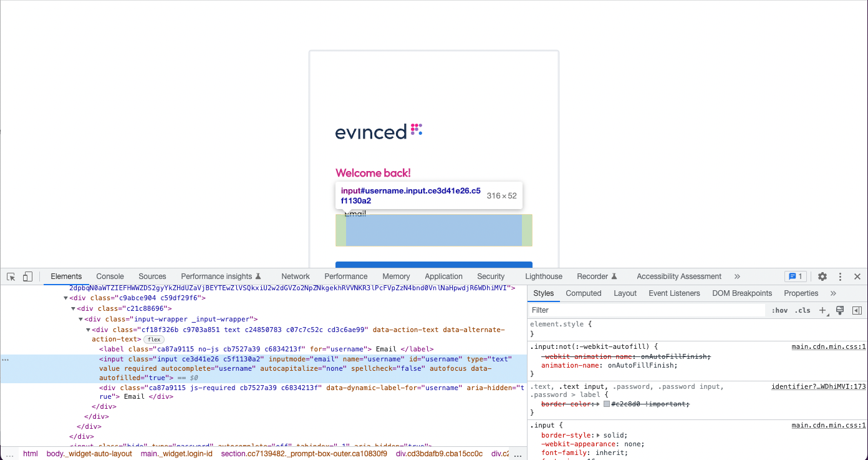Select the highlighted input#username DOM row
The height and width of the screenshot is (460, 868).
[x=263, y=368]
